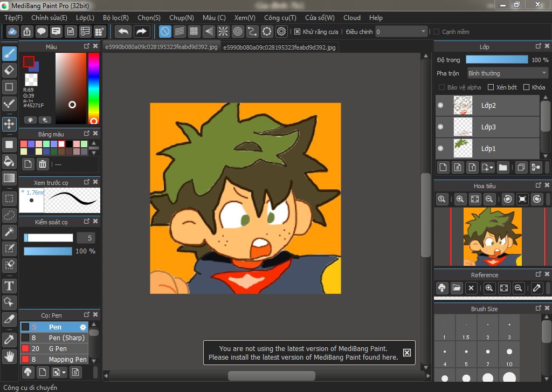Enable the vanishing point snap
Screen dimensions: 552x392
(209, 32)
